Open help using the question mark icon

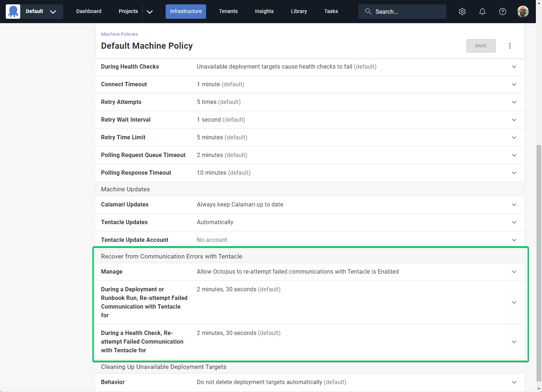[503, 11]
